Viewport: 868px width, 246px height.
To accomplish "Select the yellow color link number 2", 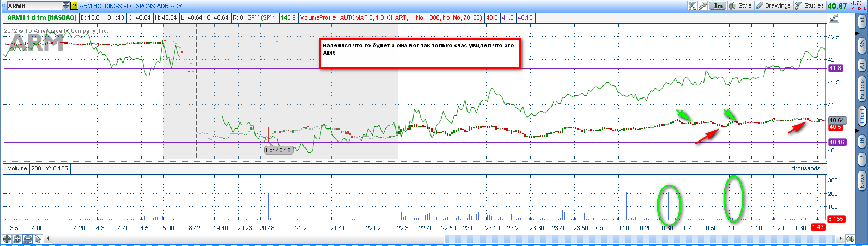I will pyautogui.click(x=75, y=6).
